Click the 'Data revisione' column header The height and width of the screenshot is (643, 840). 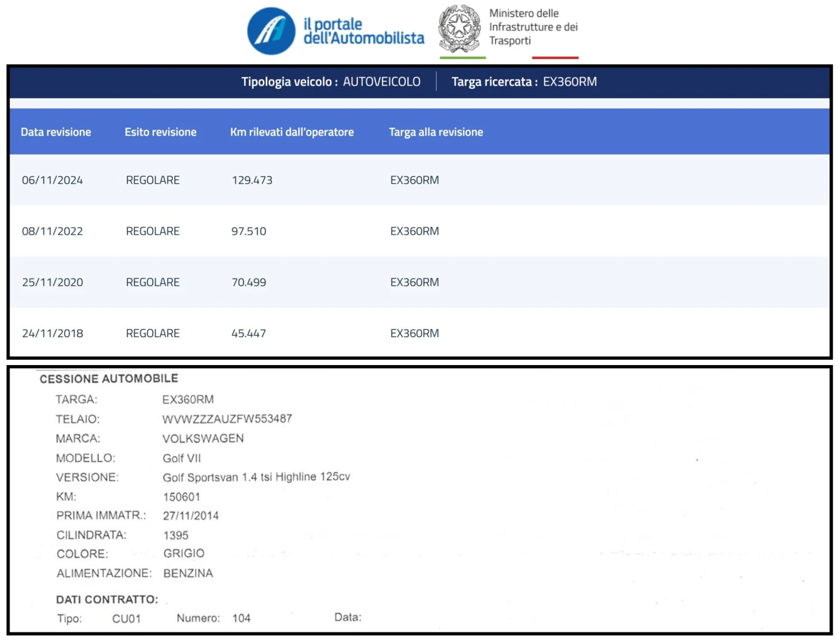coord(56,132)
